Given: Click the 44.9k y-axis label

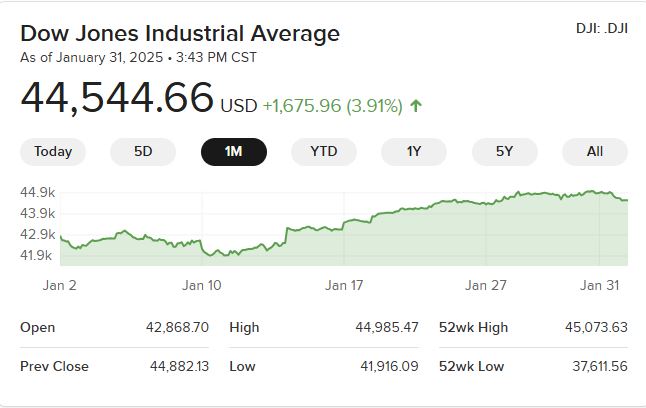Looking at the screenshot, I should [x=39, y=192].
